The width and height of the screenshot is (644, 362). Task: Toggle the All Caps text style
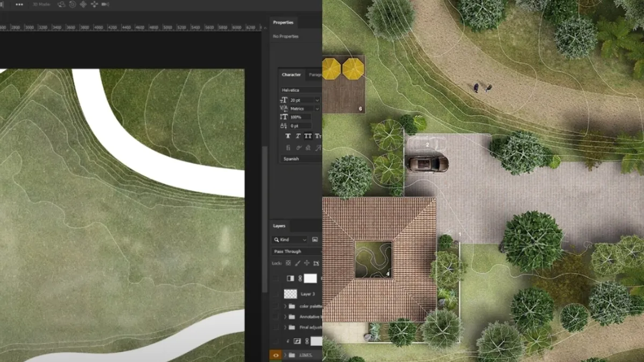[308, 136]
